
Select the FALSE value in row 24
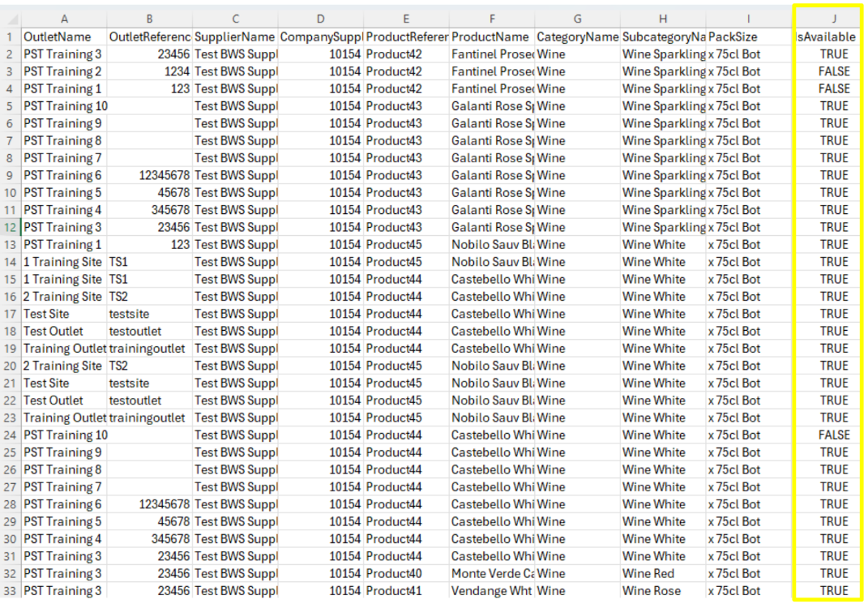[x=834, y=435]
